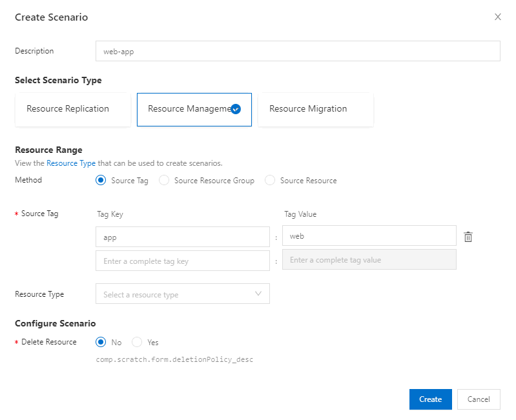Image resolution: width=516 pixels, height=420 pixels.
Task: Click the disabled empty tag value field
Action: [369, 259]
